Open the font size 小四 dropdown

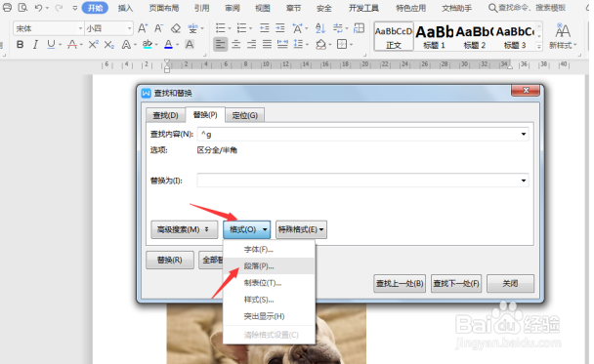(x=129, y=28)
